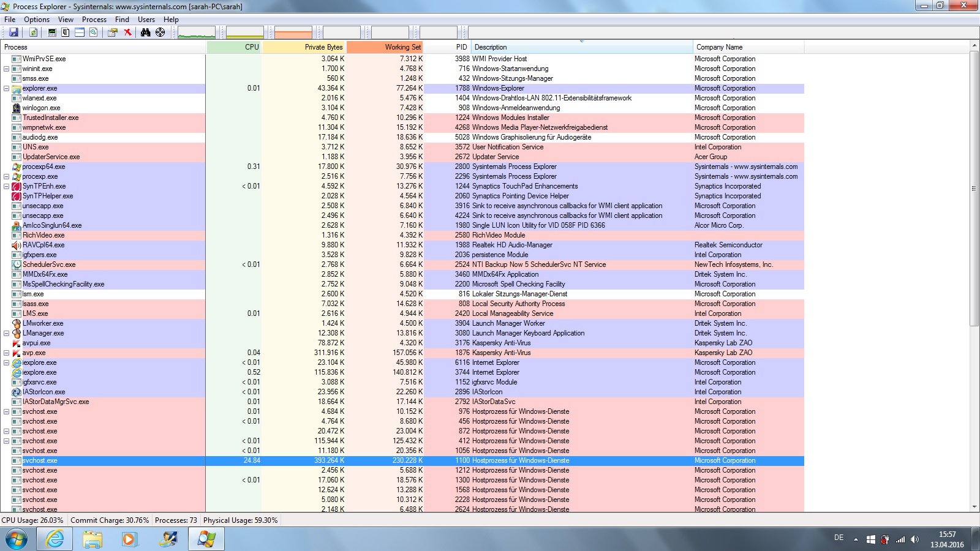Select the MsSpellCheckingFacility.exe process row
Image resolution: width=980 pixels, height=551 pixels.
pos(402,284)
